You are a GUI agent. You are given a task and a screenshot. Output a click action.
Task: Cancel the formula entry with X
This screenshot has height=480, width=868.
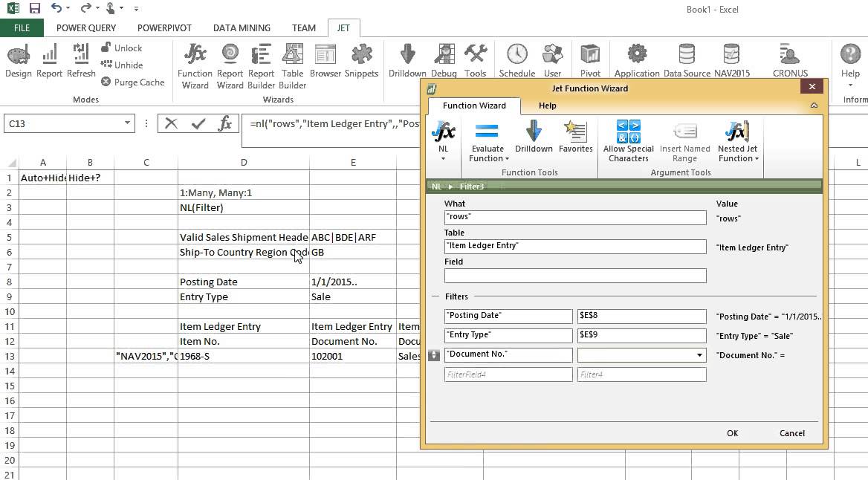(x=171, y=123)
